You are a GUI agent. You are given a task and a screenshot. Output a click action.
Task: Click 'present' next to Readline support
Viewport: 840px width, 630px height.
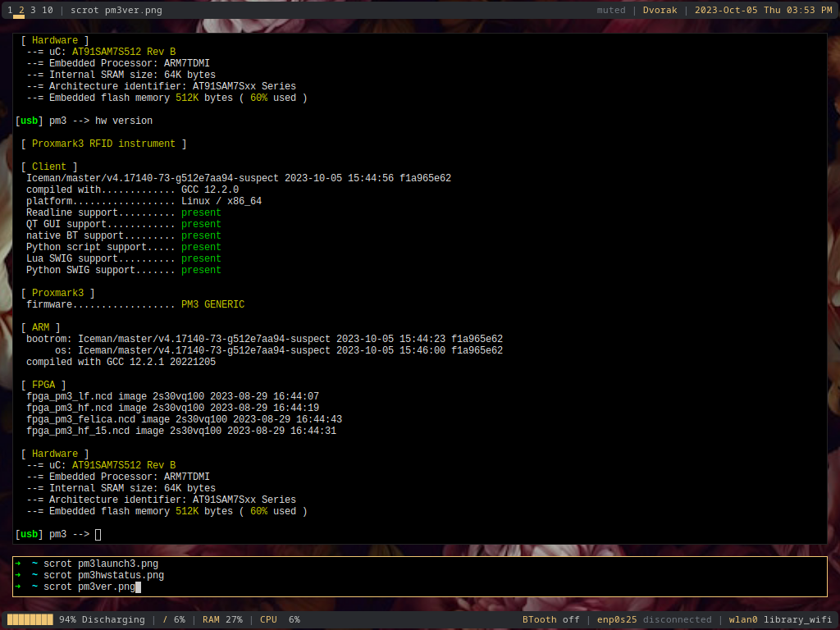coord(201,212)
